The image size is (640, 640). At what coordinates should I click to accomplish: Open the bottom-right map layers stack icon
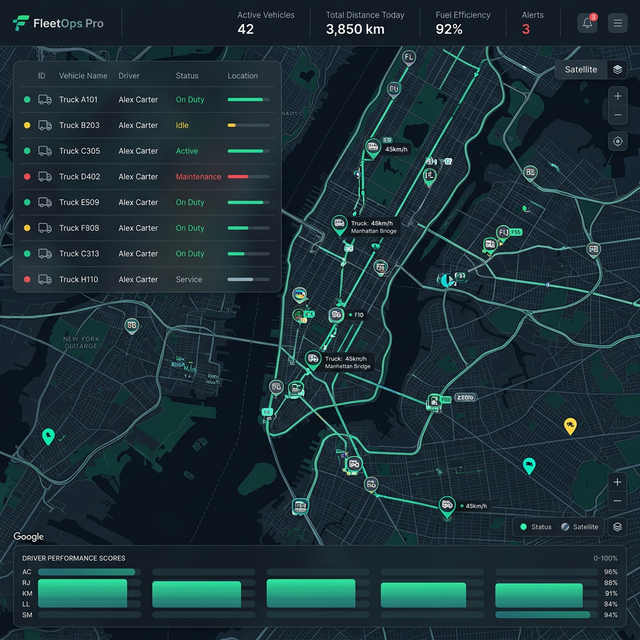coord(618,527)
